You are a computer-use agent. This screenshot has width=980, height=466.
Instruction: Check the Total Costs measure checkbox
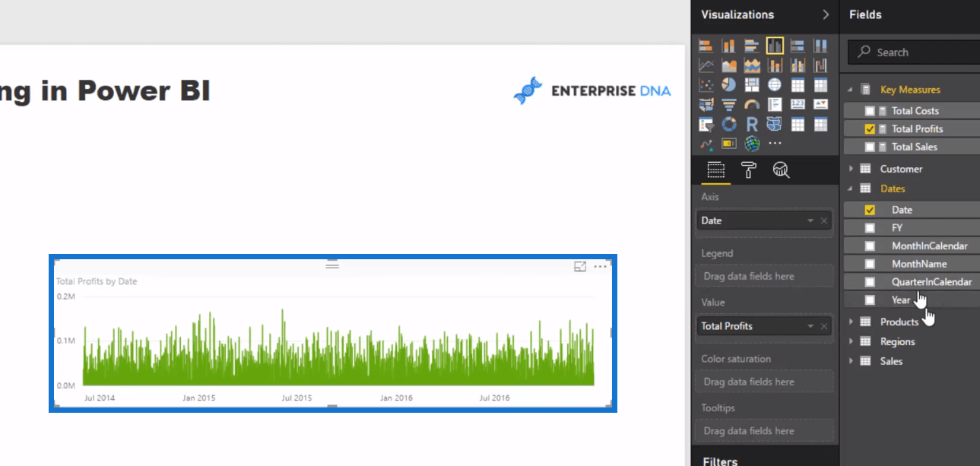click(870, 111)
